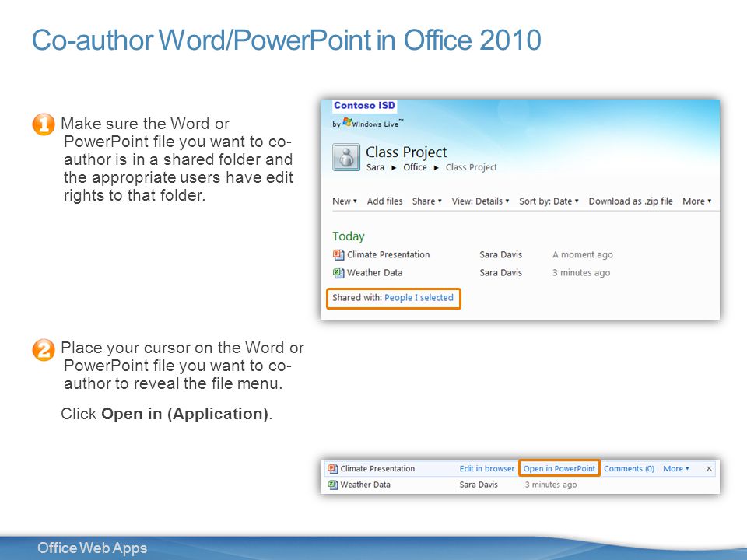
Task: Click Sara Davis in the lower panel
Action: [x=479, y=485]
